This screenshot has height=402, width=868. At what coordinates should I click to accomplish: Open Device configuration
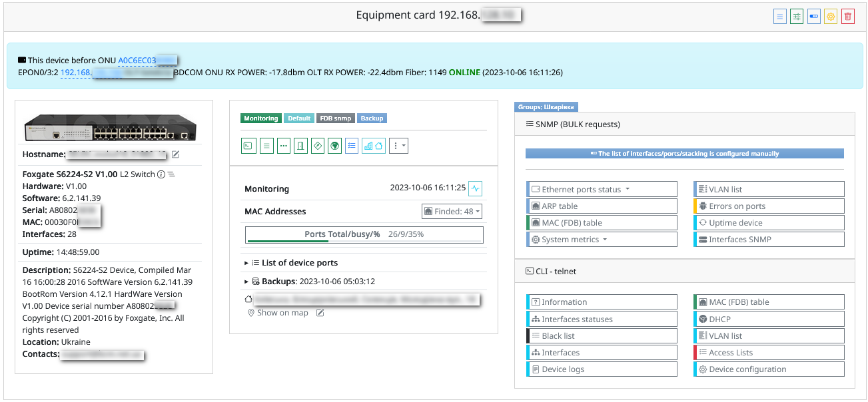click(x=769, y=369)
